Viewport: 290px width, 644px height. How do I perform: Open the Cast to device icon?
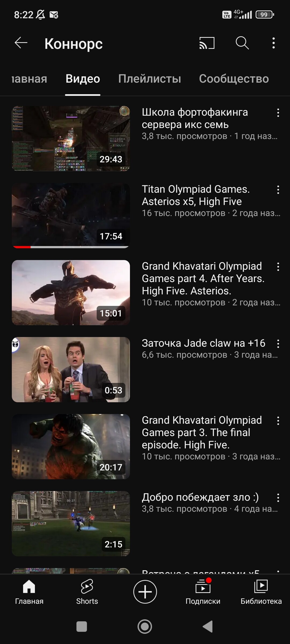[x=207, y=43]
